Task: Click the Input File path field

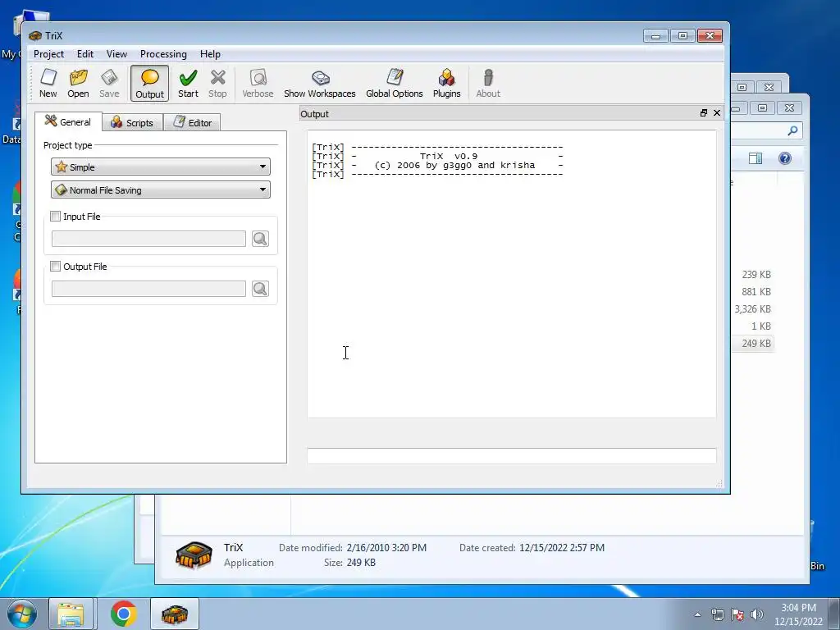Action: click(149, 239)
